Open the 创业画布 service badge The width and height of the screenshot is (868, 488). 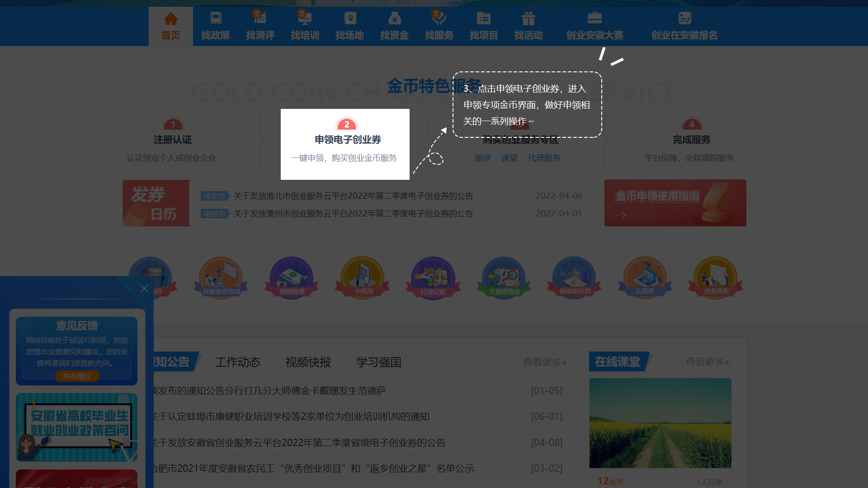coord(716,277)
